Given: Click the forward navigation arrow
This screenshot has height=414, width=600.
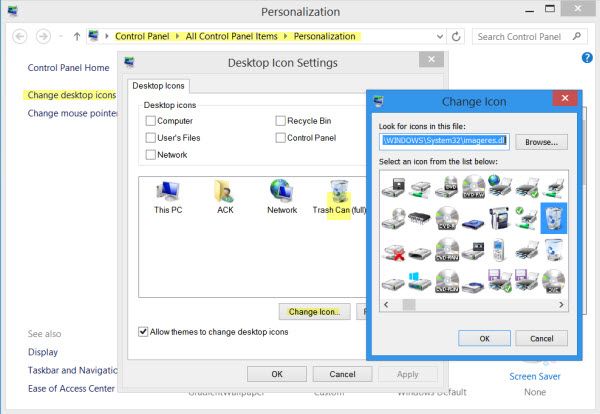Looking at the screenshot, I should (x=43, y=37).
